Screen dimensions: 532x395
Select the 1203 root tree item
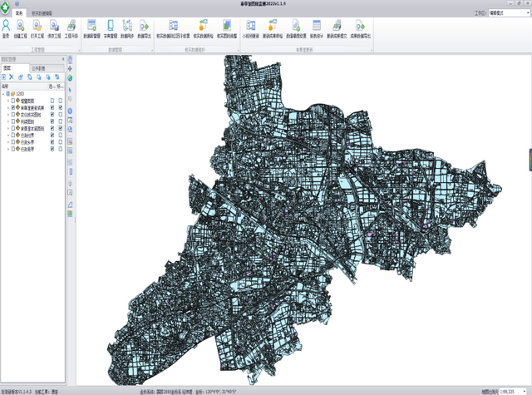click(x=20, y=94)
